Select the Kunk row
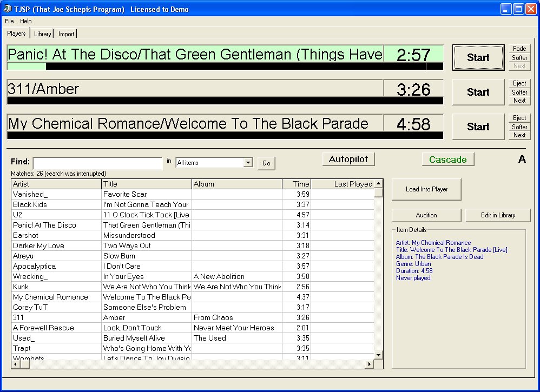This screenshot has width=540, height=392. tap(193, 287)
